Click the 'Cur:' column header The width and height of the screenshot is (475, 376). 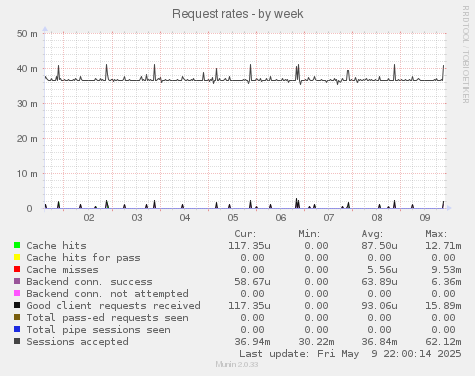pyautogui.click(x=245, y=234)
